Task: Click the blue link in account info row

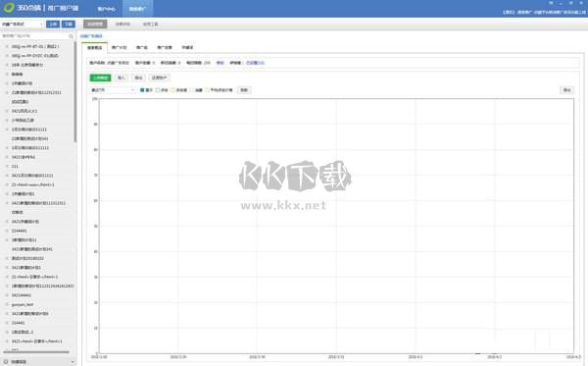Action: click(255, 63)
